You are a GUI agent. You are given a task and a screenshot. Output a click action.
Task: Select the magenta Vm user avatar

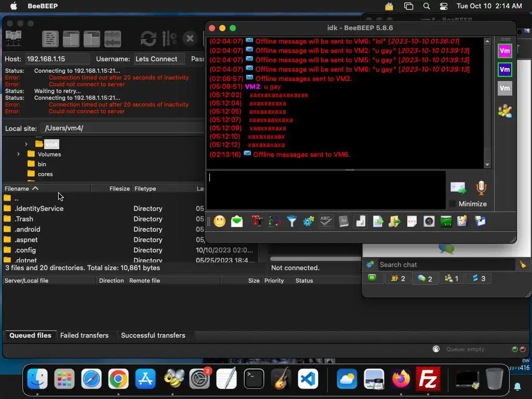click(504, 51)
